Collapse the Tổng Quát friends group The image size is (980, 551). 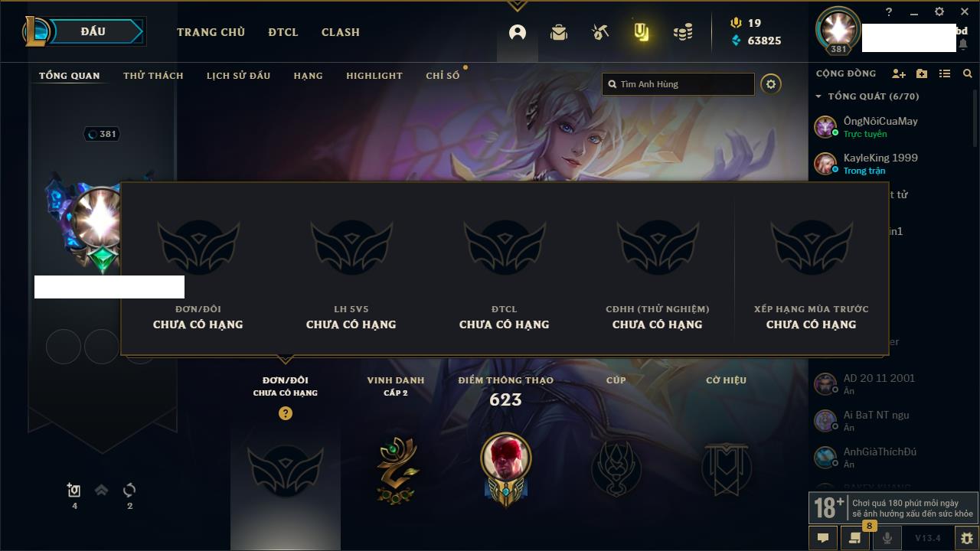click(818, 96)
